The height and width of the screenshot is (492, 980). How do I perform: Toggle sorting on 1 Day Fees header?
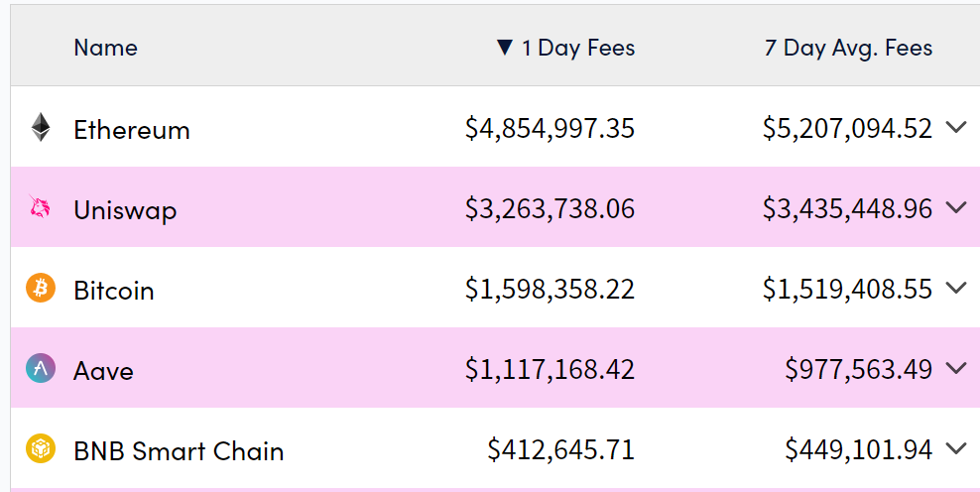click(565, 48)
